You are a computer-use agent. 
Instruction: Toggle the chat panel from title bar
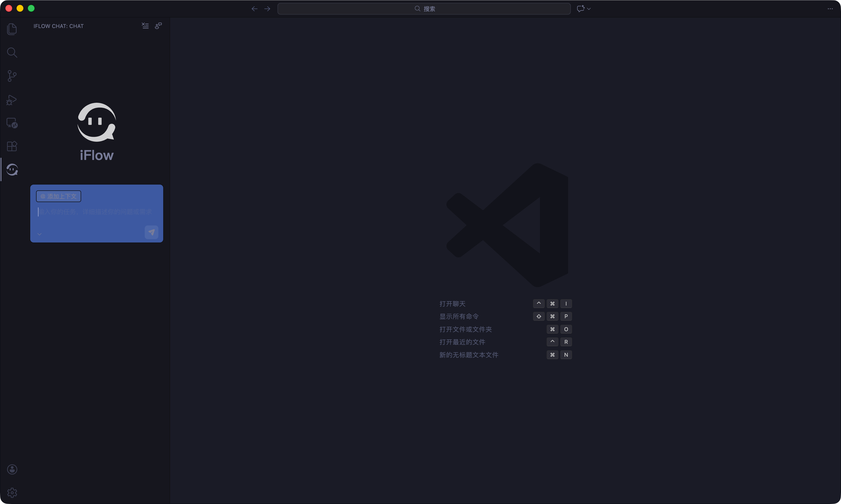(580, 9)
